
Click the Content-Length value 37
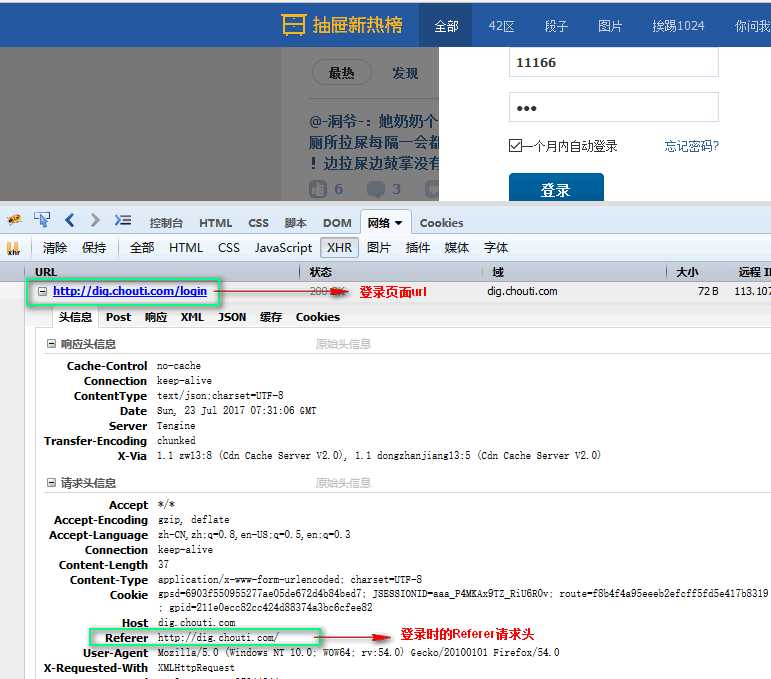[163, 564]
